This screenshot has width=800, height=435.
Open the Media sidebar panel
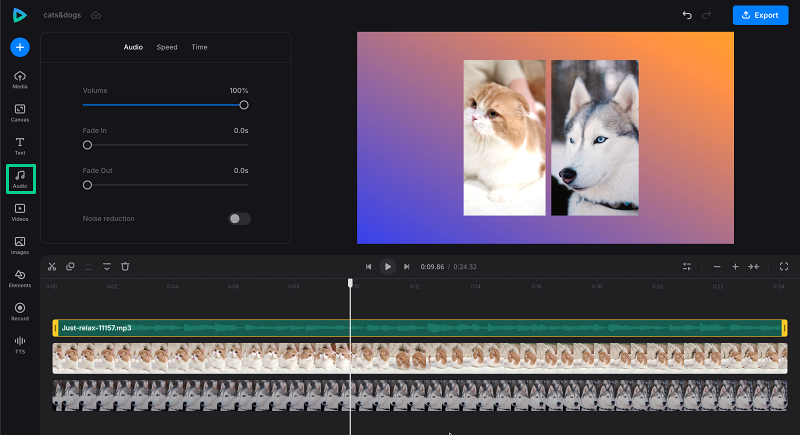[20, 80]
